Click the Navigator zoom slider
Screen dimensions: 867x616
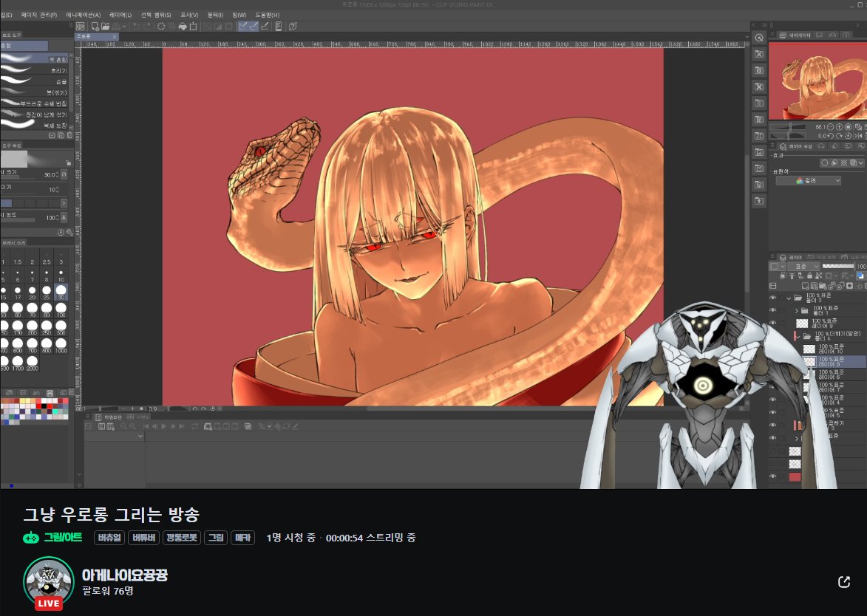click(x=789, y=127)
